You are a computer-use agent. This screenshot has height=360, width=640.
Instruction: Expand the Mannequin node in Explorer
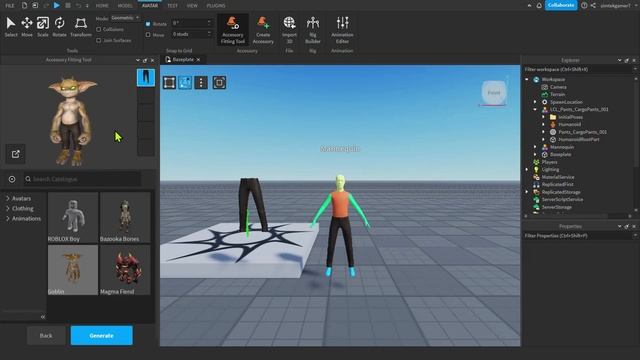click(x=535, y=147)
